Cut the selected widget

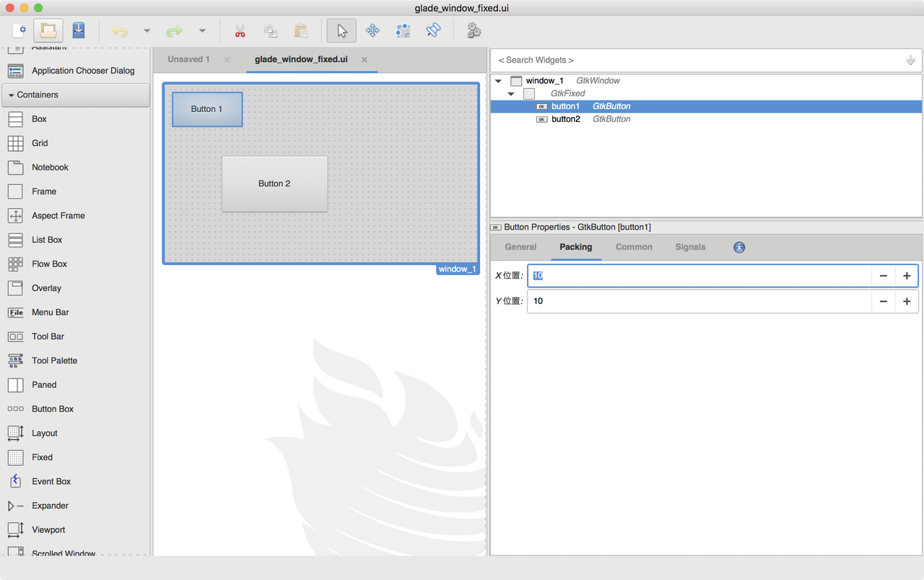tap(240, 30)
